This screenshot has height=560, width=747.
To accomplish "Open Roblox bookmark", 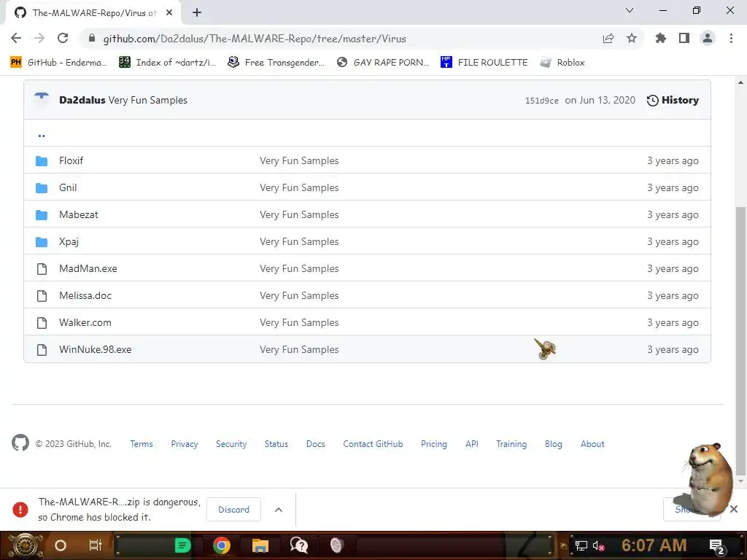I will coord(562,63).
